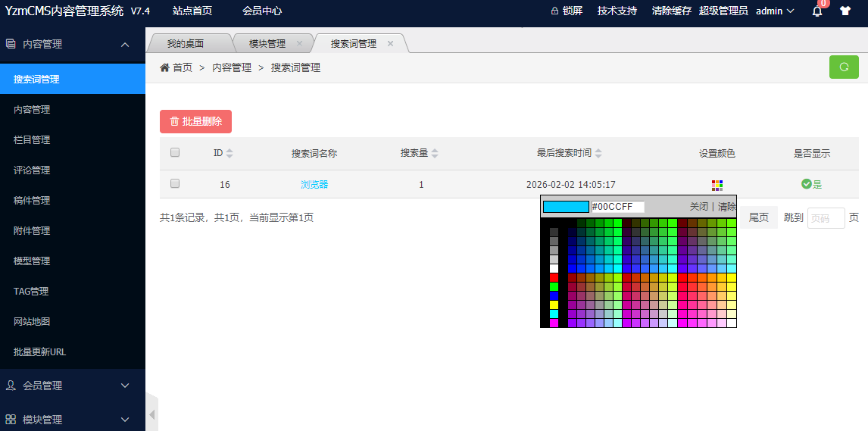868x431 pixels.
Task: Collapse the 内容管理 sidebar section chevron
Action: coord(125,44)
